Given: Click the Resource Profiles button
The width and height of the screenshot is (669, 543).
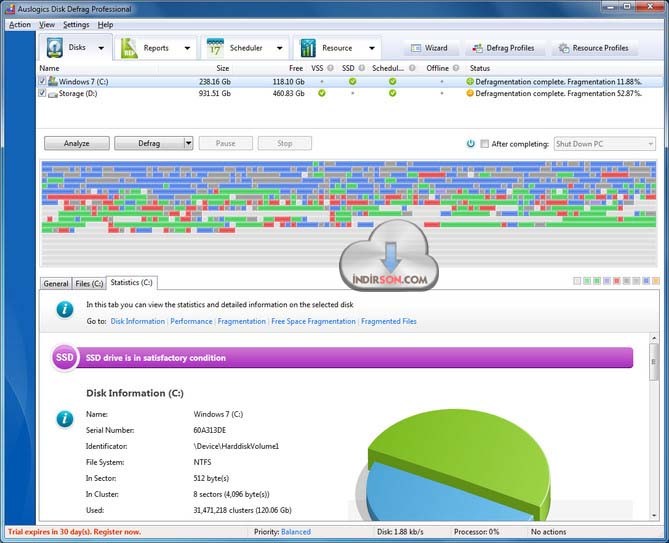Looking at the screenshot, I should tap(595, 48).
